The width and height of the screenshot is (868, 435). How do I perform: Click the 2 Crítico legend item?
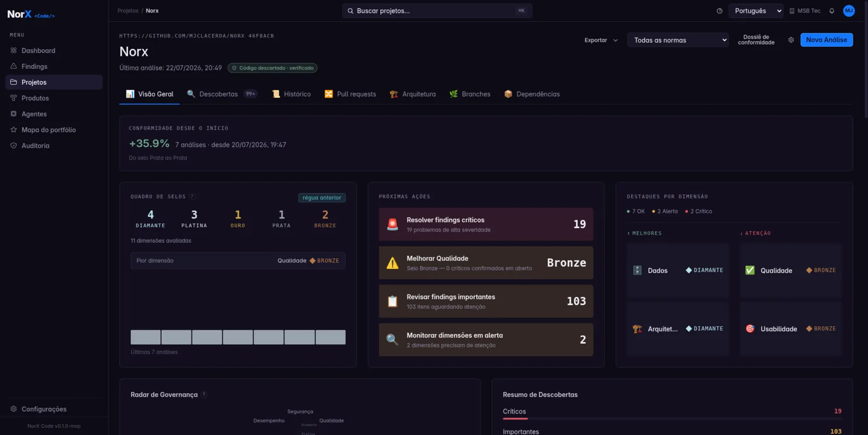(699, 211)
